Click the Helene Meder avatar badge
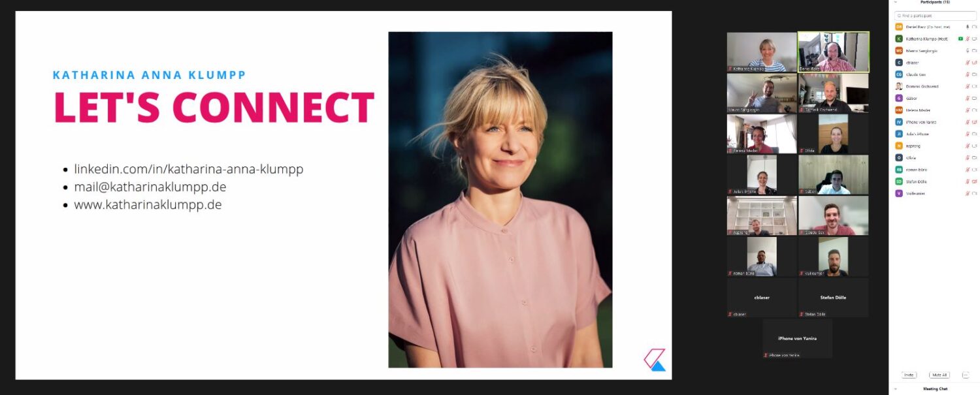Image resolution: width=980 pixels, height=395 pixels. pyautogui.click(x=899, y=110)
